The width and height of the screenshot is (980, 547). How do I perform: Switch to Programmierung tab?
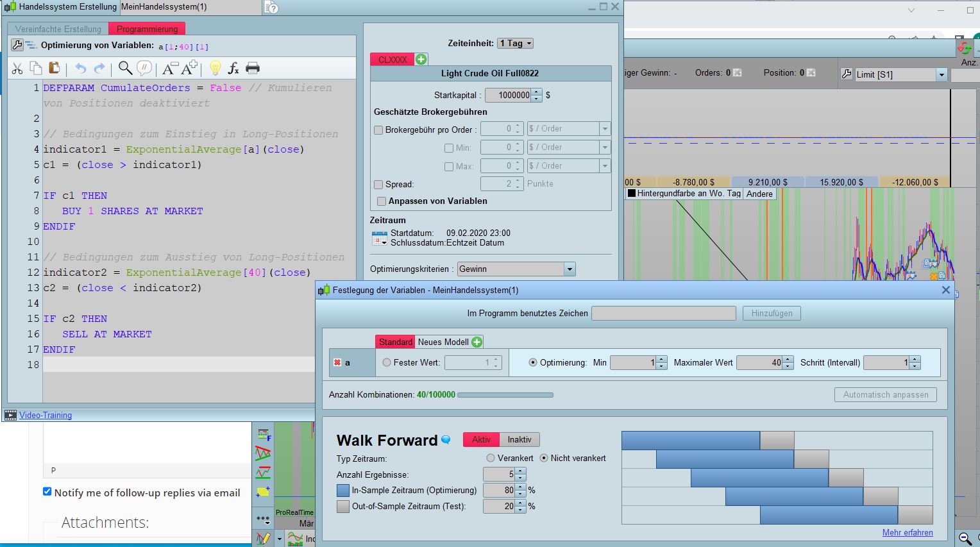(147, 29)
